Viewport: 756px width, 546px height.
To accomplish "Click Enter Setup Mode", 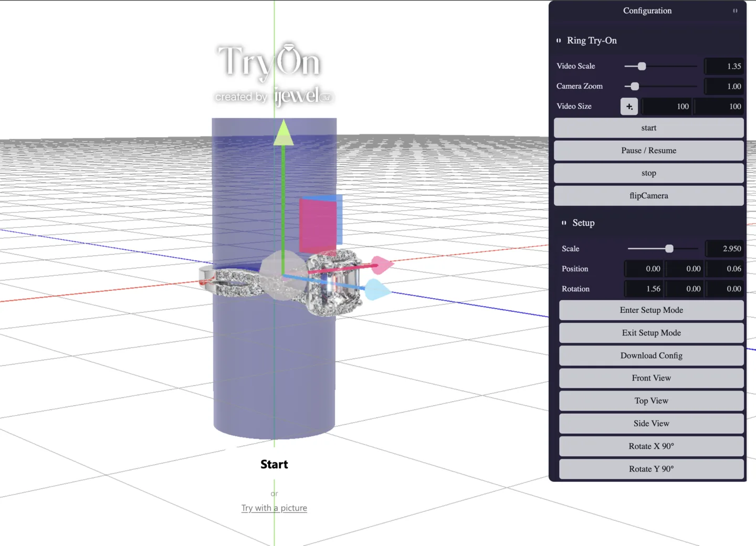I will 652,310.
